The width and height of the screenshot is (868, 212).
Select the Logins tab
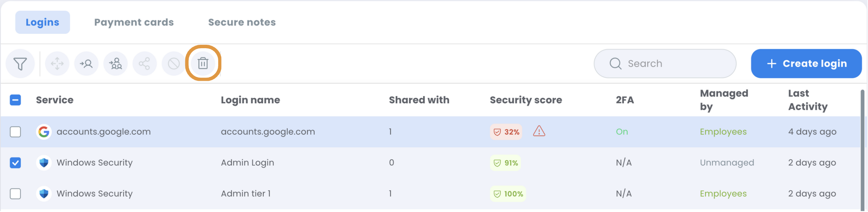click(x=42, y=22)
